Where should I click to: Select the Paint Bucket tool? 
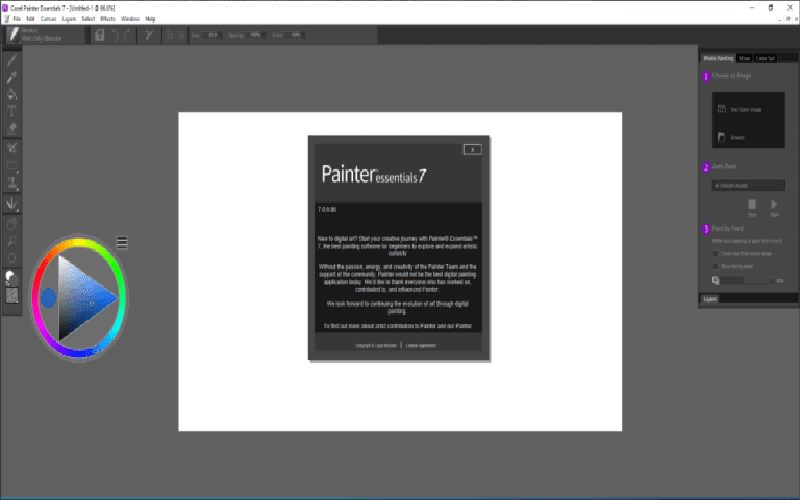pyautogui.click(x=12, y=94)
